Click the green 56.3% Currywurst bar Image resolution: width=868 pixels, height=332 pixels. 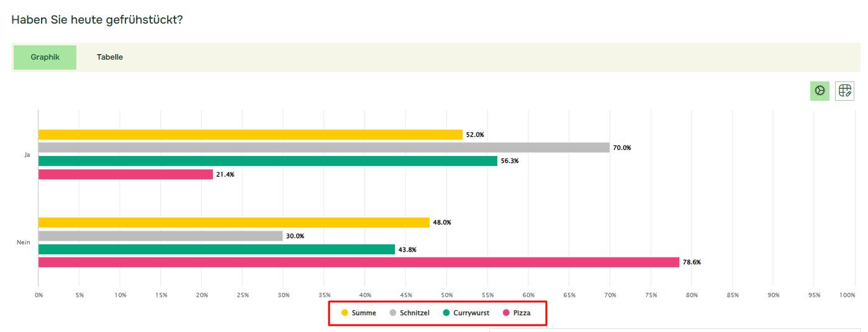(268, 161)
